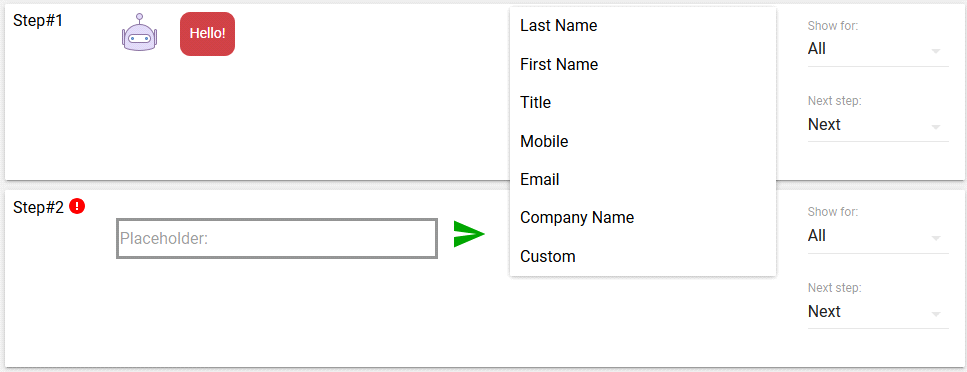
Task: Pick Company Name from the list
Action: [x=643, y=217]
